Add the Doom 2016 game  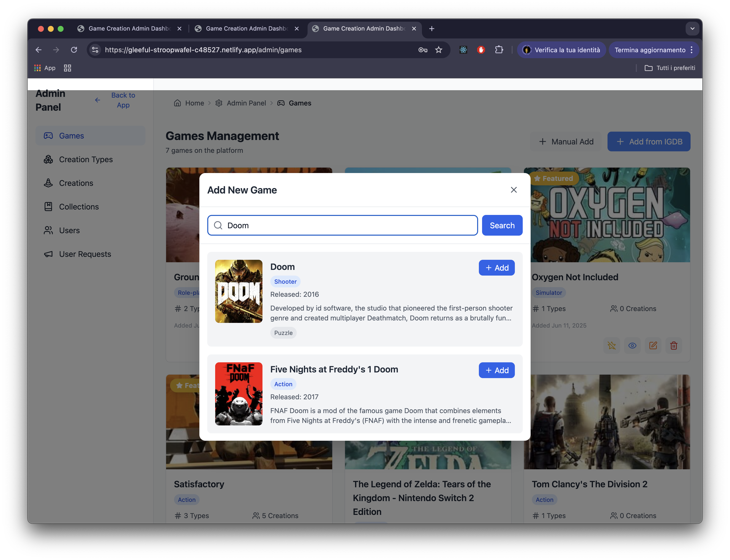pyautogui.click(x=496, y=268)
